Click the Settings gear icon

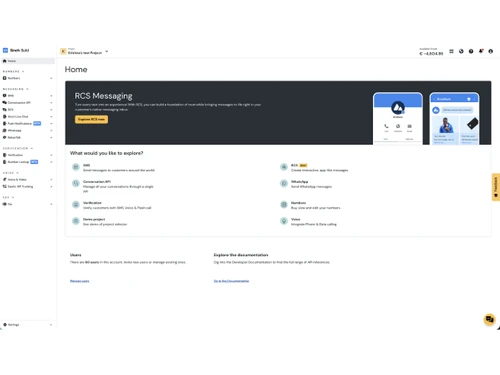coord(5,325)
